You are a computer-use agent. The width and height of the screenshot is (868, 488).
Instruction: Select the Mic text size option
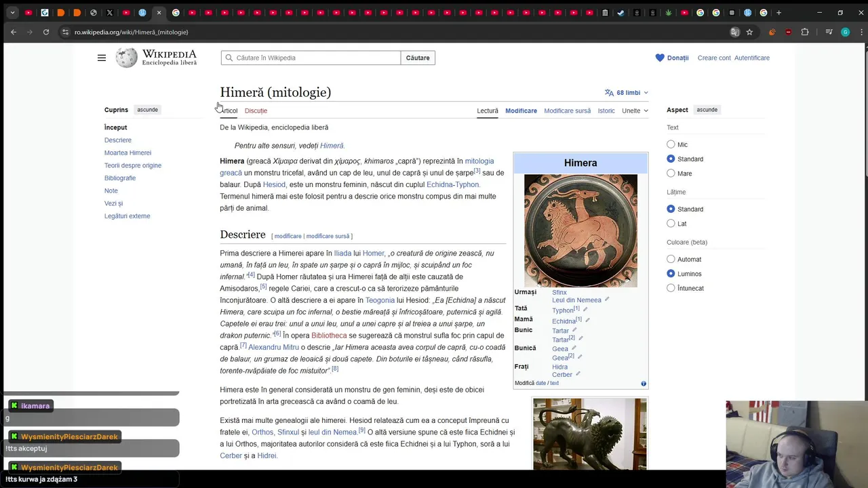[671, 144]
